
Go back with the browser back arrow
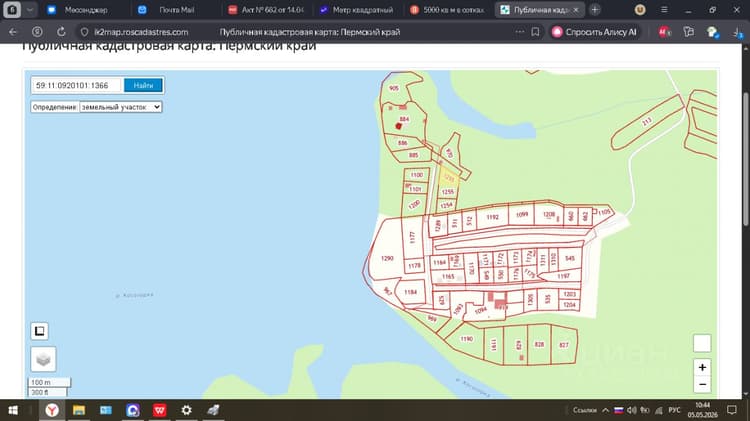click(13, 32)
